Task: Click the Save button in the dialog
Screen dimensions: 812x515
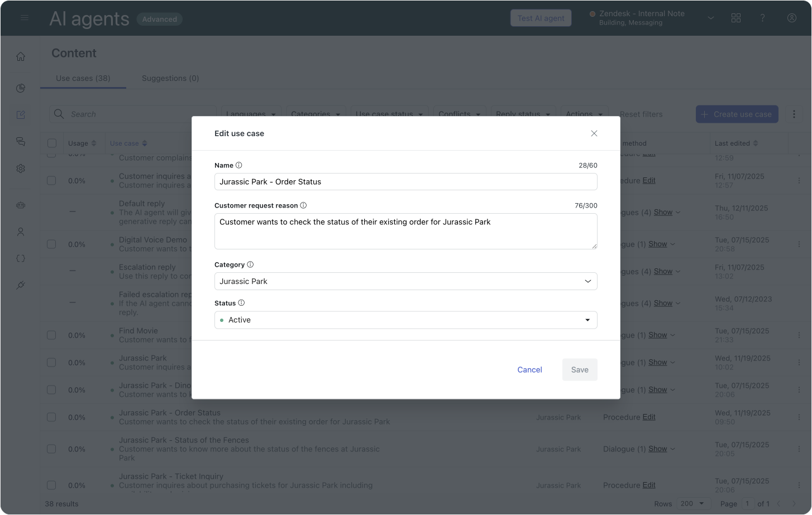Action: [x=580, y=370]
